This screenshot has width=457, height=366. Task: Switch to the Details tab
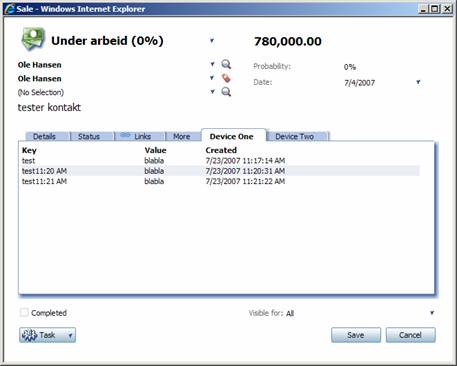[x=44, y=136]
